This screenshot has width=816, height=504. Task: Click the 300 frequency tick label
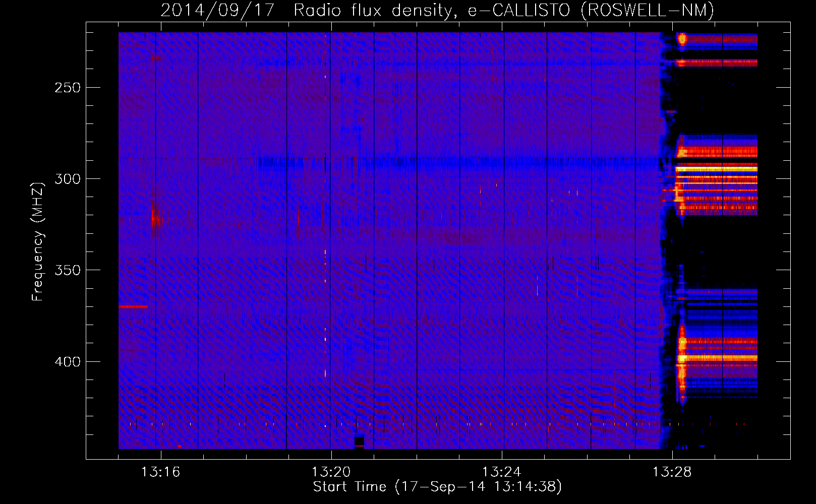68,179
